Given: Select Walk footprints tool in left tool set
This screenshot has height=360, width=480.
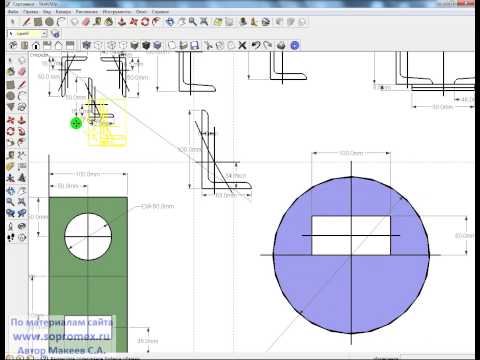Looking at the screenshot, I should (11, 237).
